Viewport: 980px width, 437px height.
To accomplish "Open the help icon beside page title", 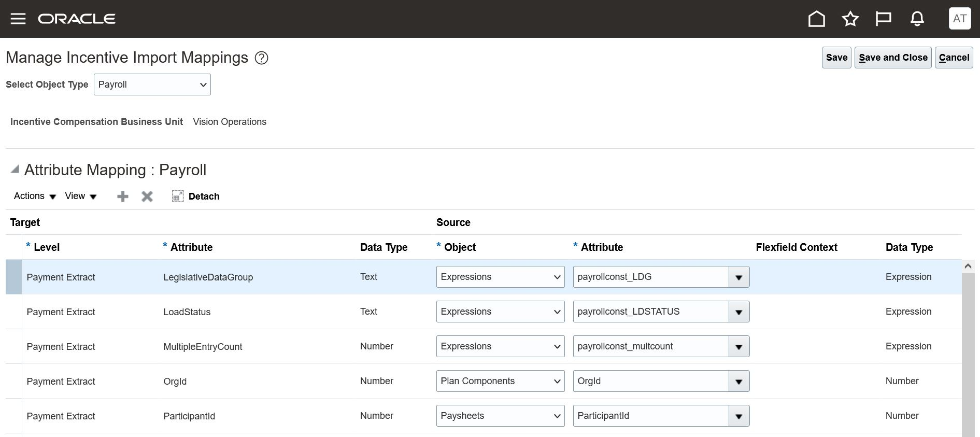I will pyautogui.click(x=262, y=58).
